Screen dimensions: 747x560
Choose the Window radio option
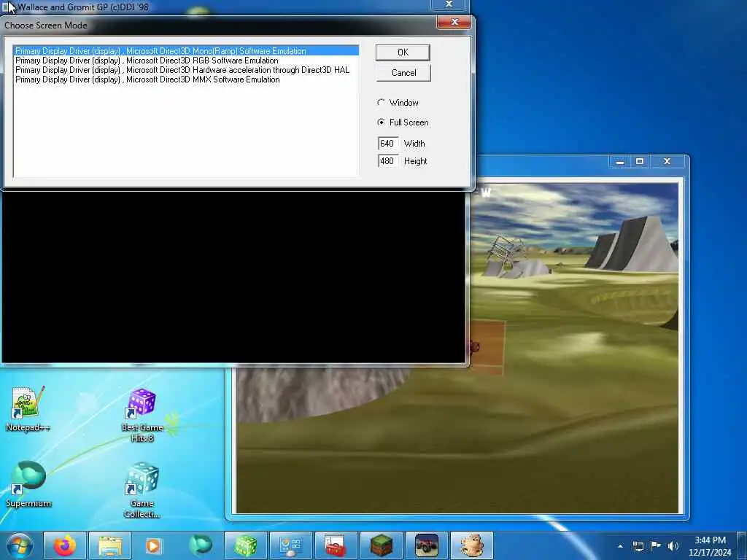point(398,103)
